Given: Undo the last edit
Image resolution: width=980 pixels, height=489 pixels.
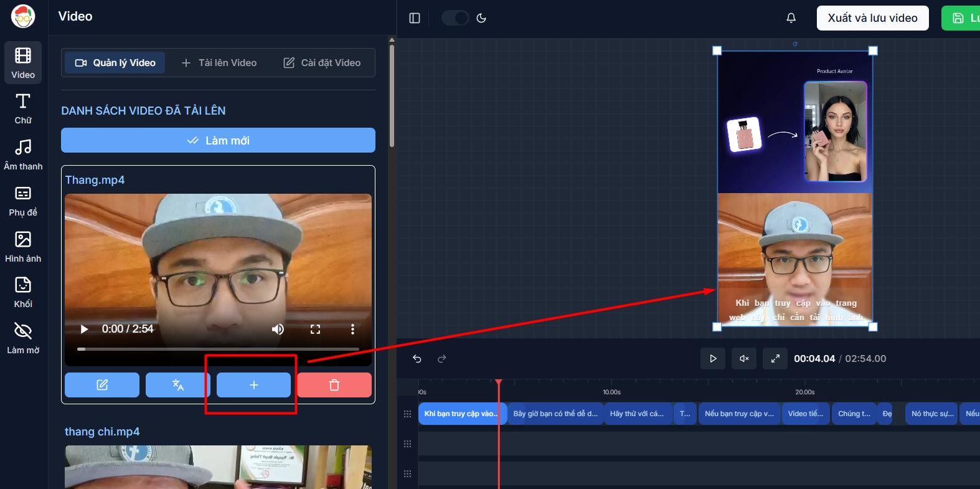Looking at the screenshot, I should pyautogui.click(x=417, y=359).
